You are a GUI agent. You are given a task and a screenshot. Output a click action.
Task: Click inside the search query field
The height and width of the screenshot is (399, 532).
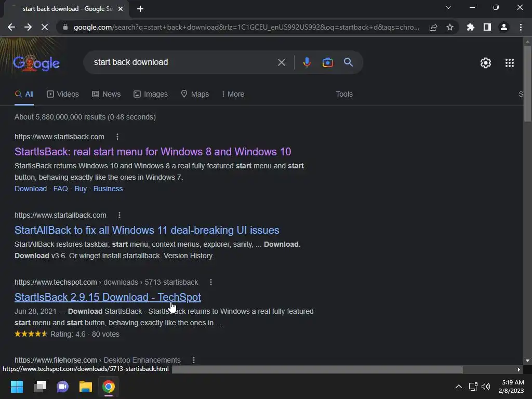pos(183,62)
